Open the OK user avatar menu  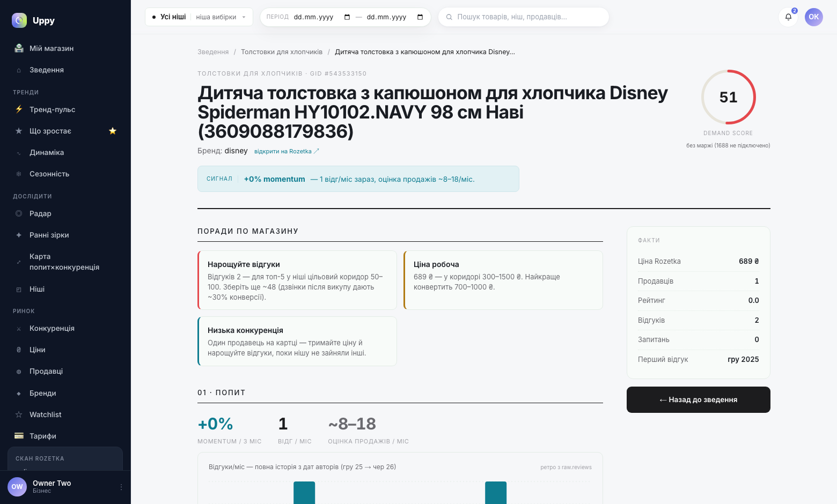click(814, 17)
